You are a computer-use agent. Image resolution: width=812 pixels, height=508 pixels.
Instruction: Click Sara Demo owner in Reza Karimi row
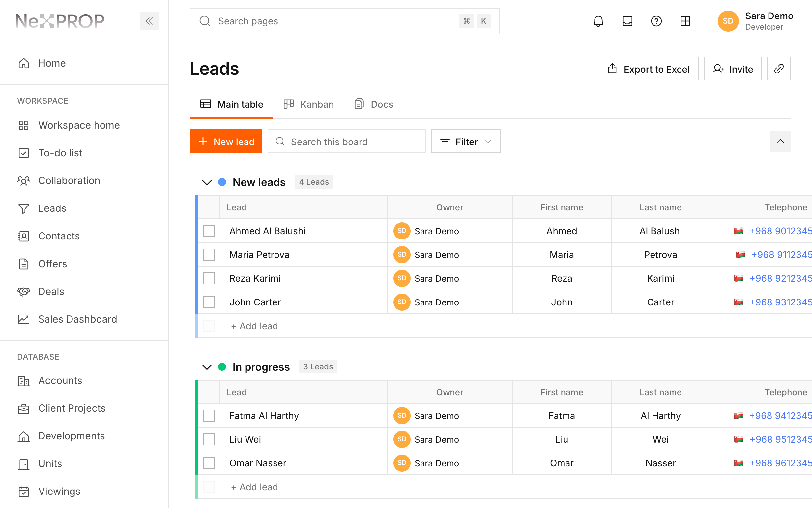437,279
